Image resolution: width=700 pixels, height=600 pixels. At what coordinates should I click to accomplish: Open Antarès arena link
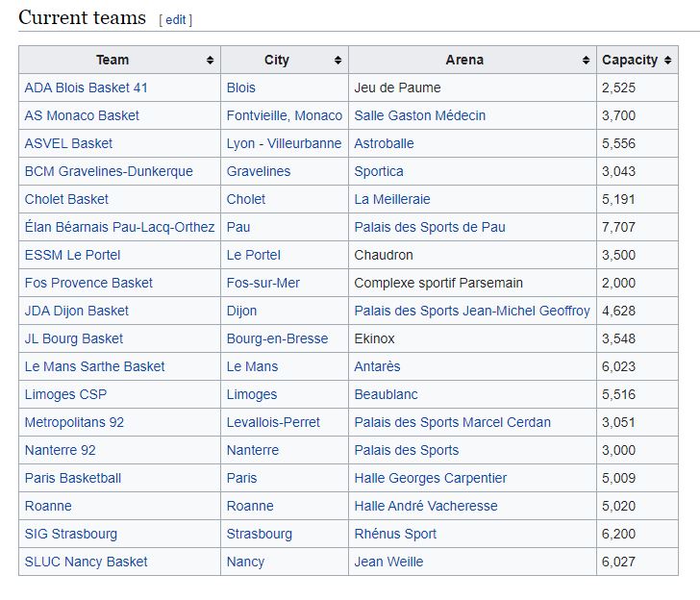[x=377, y=366]
